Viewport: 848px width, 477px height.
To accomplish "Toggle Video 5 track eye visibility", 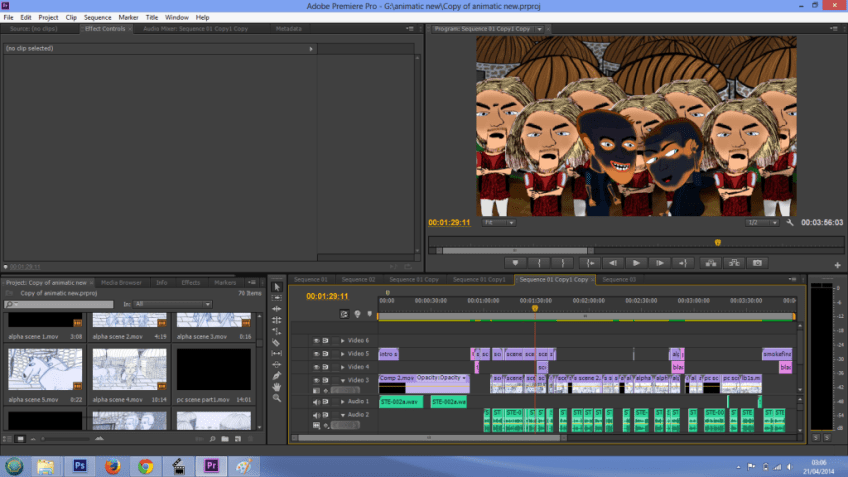I will click(x=317, y=354).
